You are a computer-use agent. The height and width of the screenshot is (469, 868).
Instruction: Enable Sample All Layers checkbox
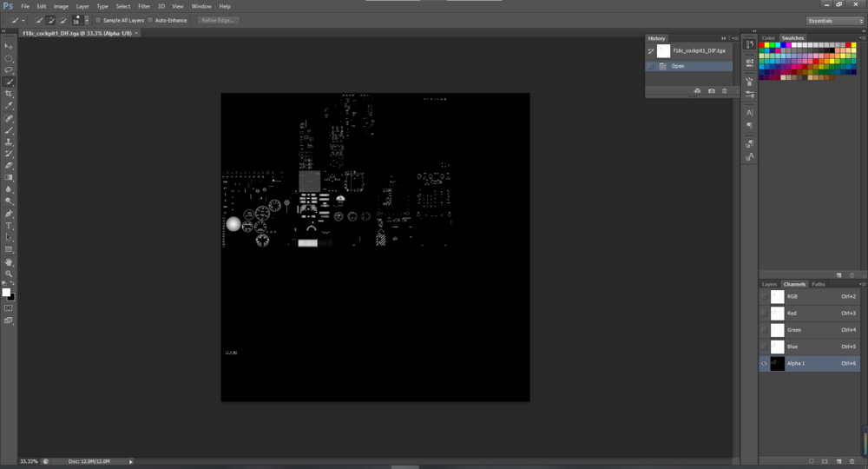(x=98, y=20)
